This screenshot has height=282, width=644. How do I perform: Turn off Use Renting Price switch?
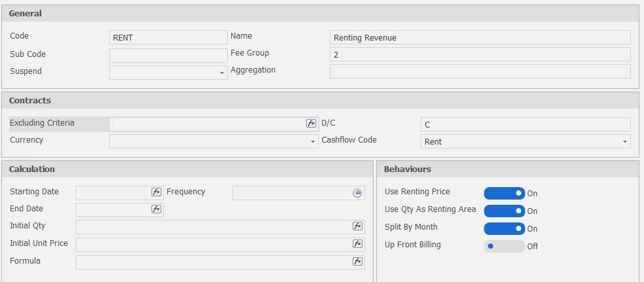click(504, 193)
